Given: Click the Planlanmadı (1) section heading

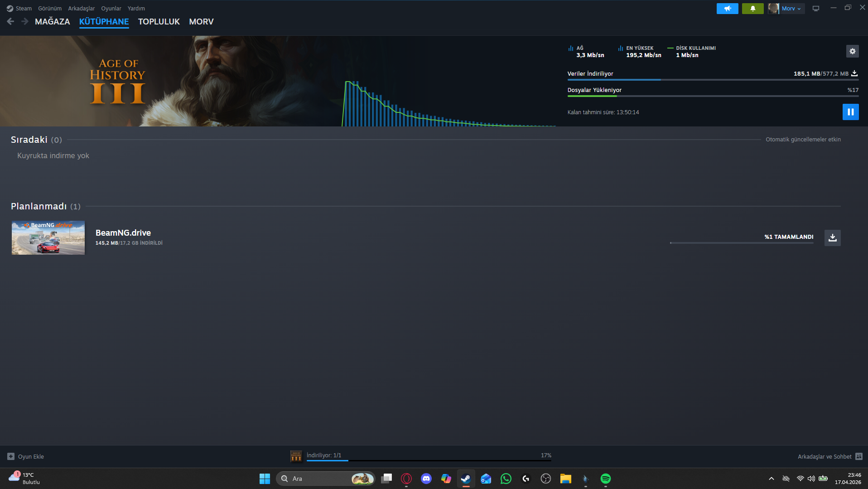Looking at the screenshot, I should (x=46, y=206).
